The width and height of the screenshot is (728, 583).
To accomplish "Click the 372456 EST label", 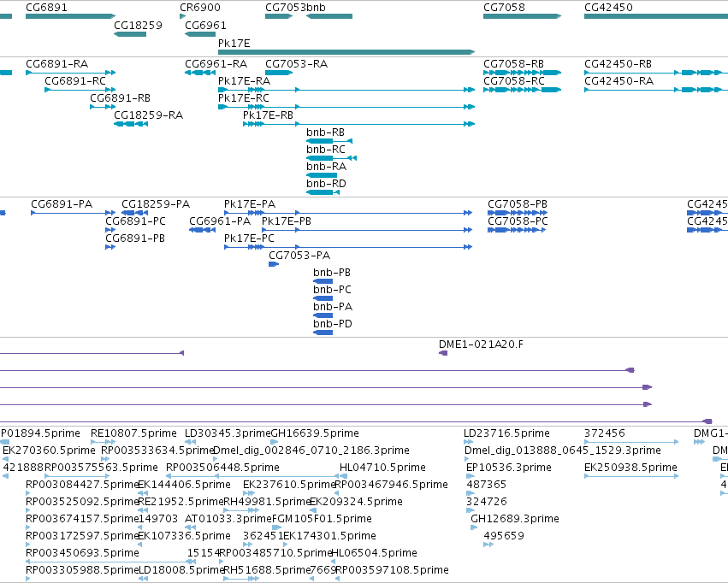I will 605,433.
